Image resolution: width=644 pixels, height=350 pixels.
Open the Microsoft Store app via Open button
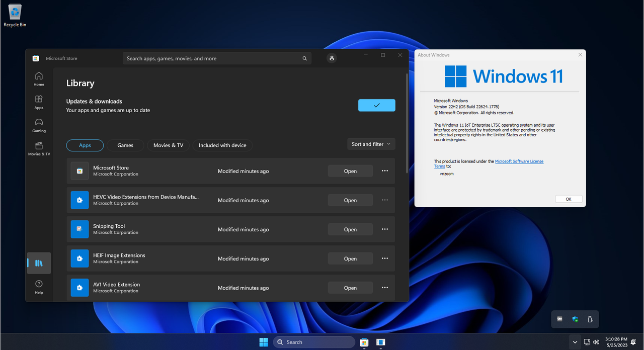click(350, 171)
